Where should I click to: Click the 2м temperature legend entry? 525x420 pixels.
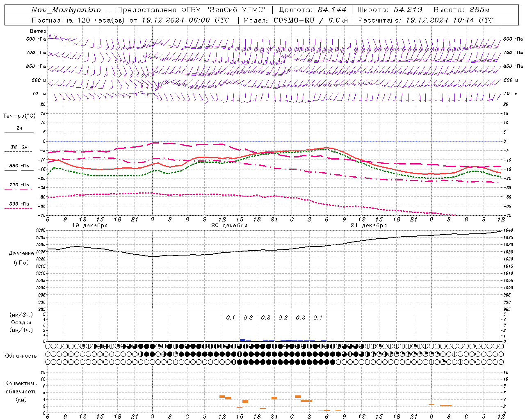click(19, 128)
